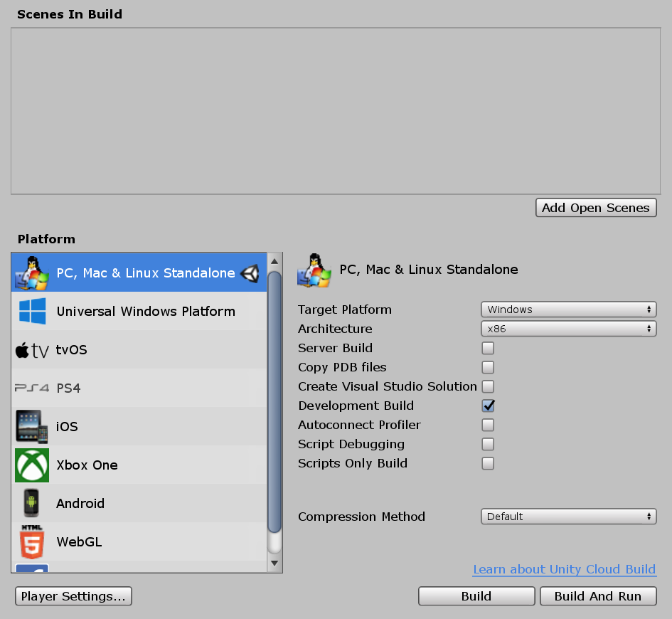
Task: Enable the Server Build checkbox
Action: (x=488, y=348)
